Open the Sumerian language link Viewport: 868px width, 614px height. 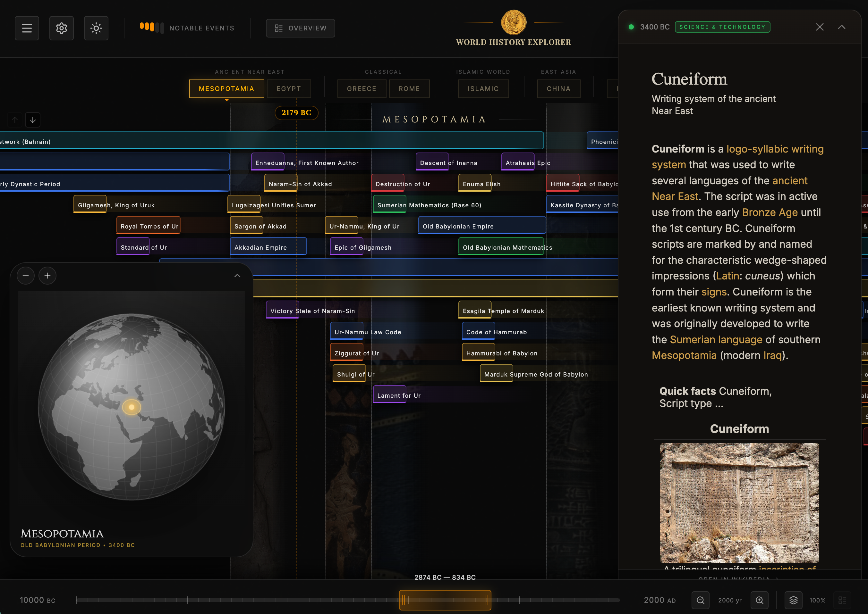point(716,339)
